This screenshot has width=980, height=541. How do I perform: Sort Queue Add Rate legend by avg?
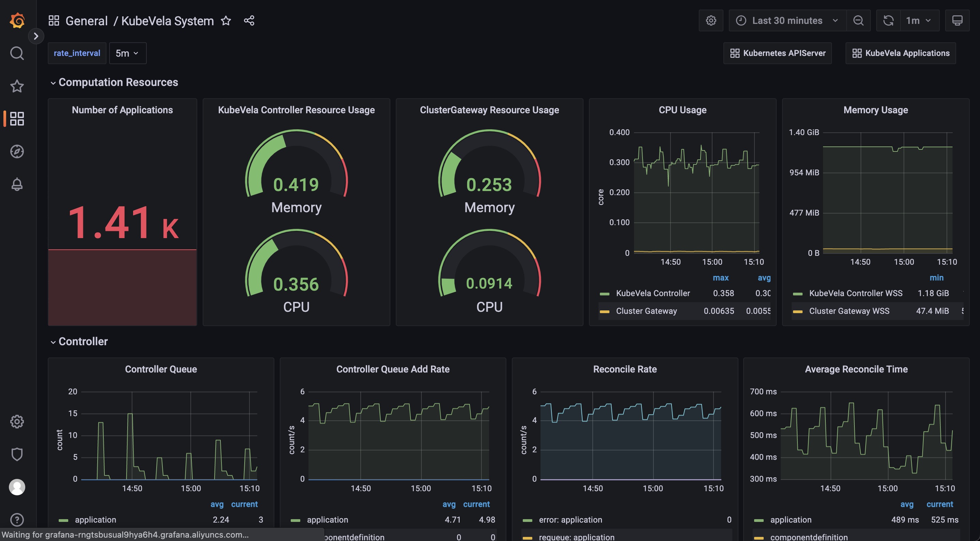449,504
